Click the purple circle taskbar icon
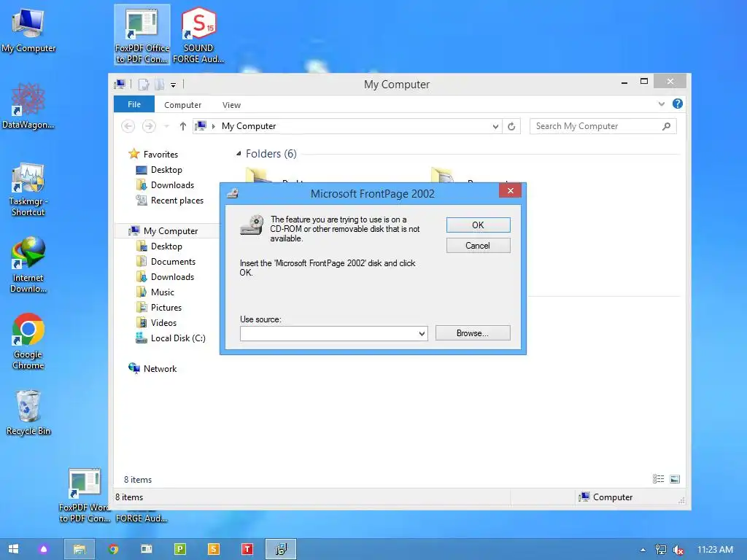This screenshot has height=560, width=747. (x=43, y=549)
